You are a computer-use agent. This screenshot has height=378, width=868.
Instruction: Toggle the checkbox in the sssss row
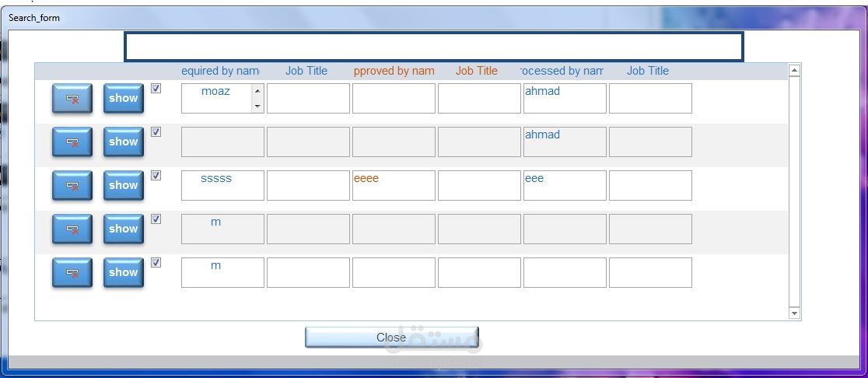pos(156,176)
